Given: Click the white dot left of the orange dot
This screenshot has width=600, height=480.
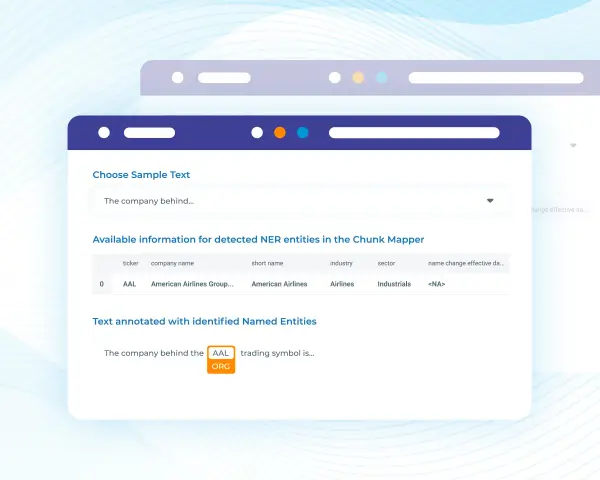Looking at the screenshot, I should coord(257,132).
